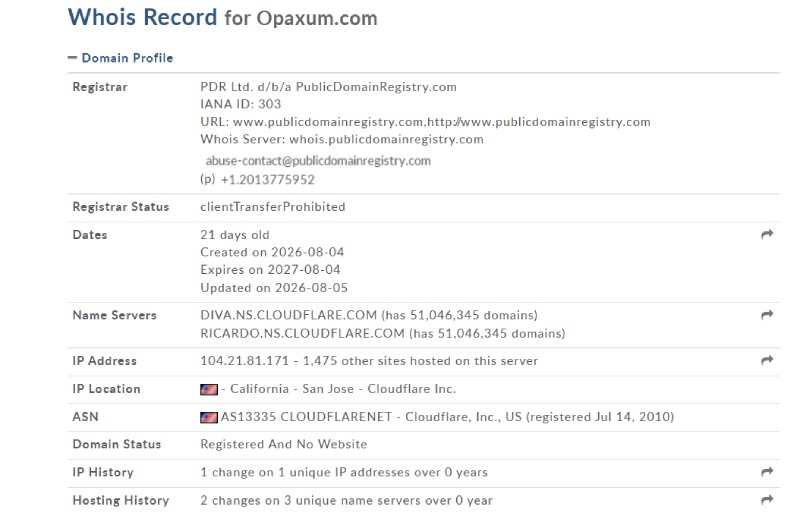800x522 pixels.
Task: Click the Whois Record heading
Action: click(x=142, y=17)
